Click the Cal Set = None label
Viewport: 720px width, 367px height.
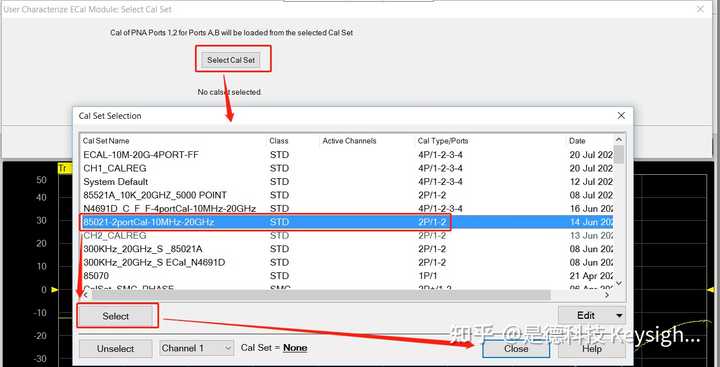coord(274,348)
